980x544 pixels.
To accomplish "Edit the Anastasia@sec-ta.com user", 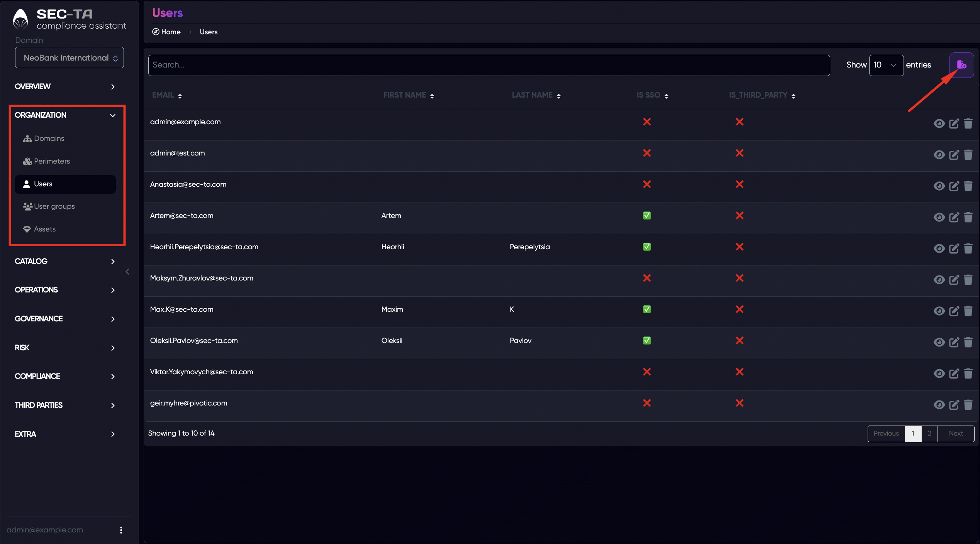I will tap(954, 186).
